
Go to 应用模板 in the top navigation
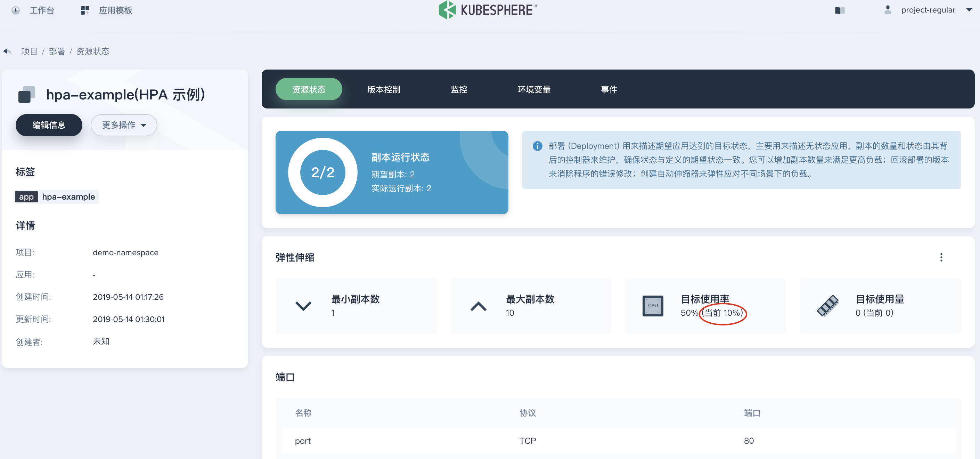point(115,10)
